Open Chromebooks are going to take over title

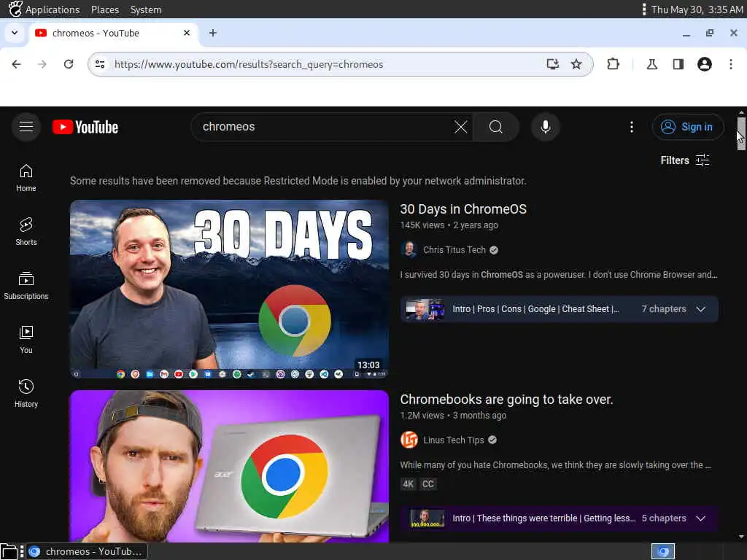pos(506,400)
